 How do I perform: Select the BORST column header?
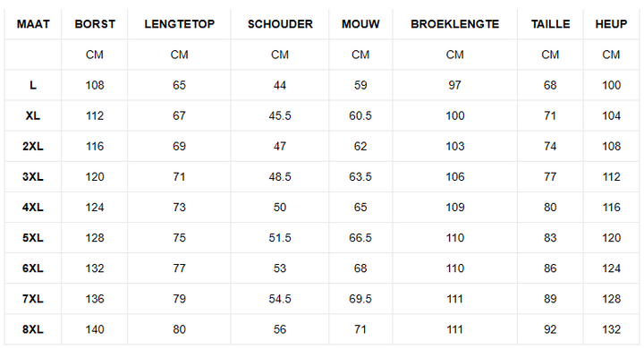click(95, 24)
